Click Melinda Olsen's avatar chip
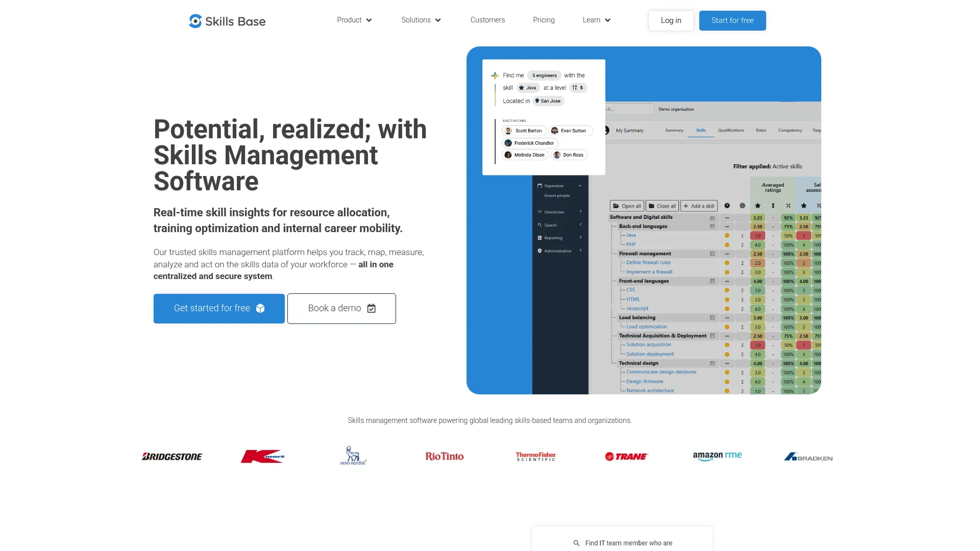 click(x=525, y=155)
